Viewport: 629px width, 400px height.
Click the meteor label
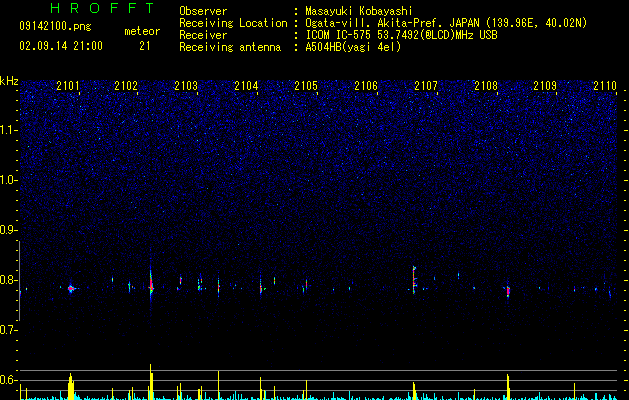[142, 31]
